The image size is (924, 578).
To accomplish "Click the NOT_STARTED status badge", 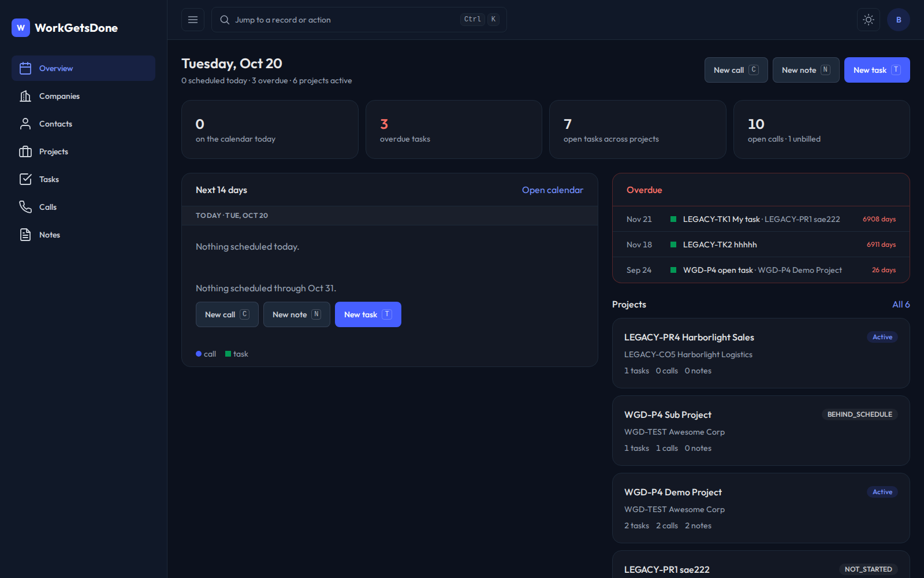I will [869, 569].
